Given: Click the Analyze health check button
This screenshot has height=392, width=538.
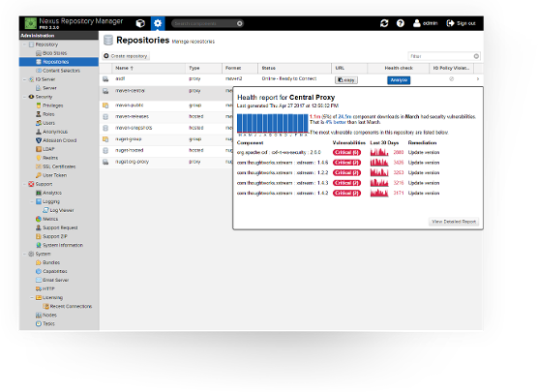Looking at the screenshot, I should click(x=399, y=80).
